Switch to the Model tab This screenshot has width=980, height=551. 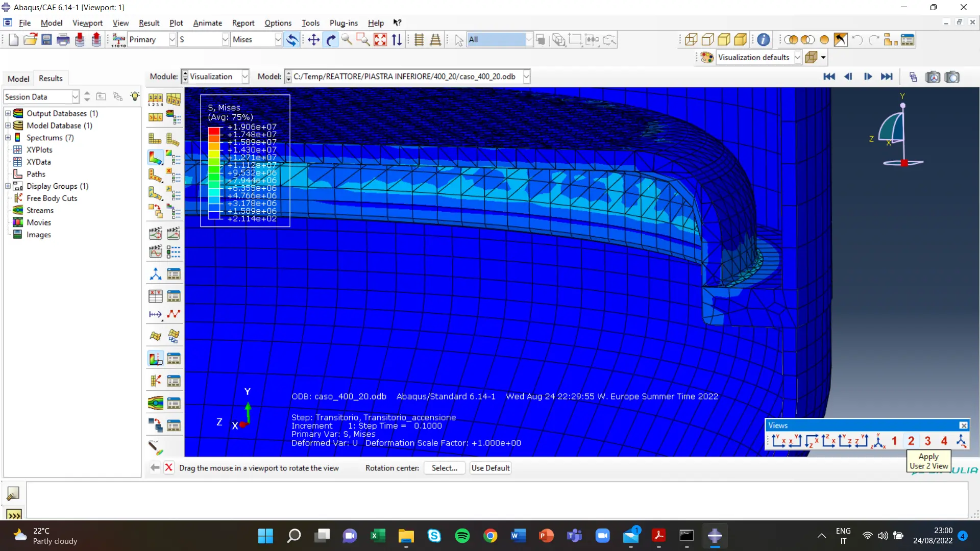(18, 79)
